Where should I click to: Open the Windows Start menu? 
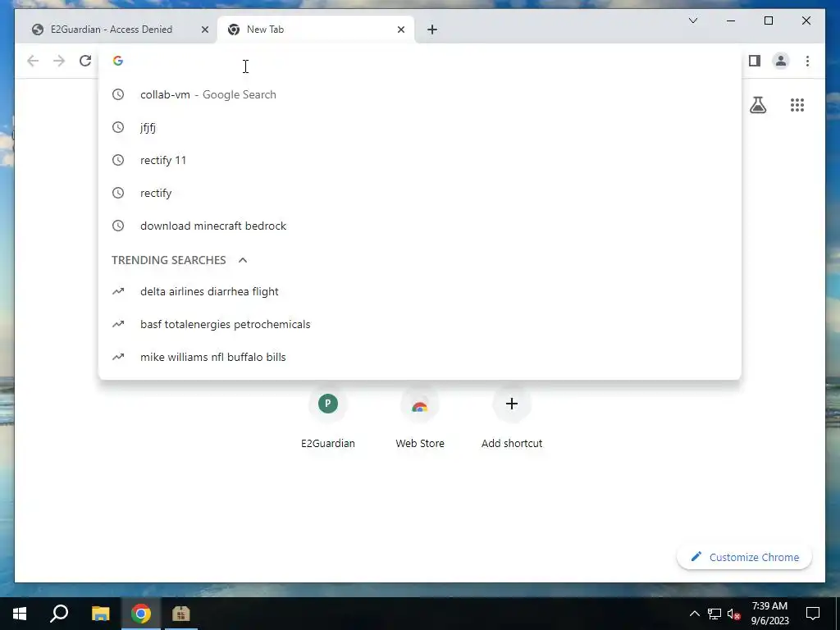point(20,614)
